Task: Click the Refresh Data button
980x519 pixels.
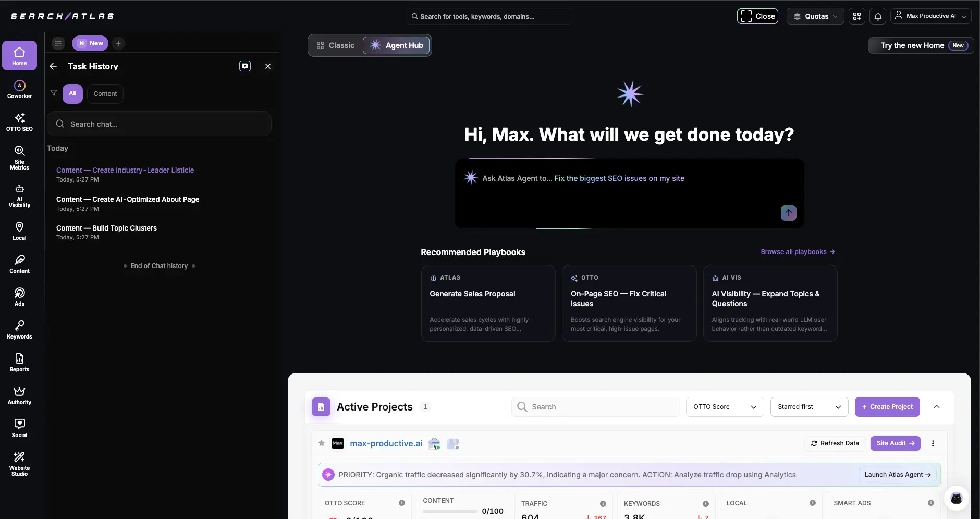Action: point(835,443)
